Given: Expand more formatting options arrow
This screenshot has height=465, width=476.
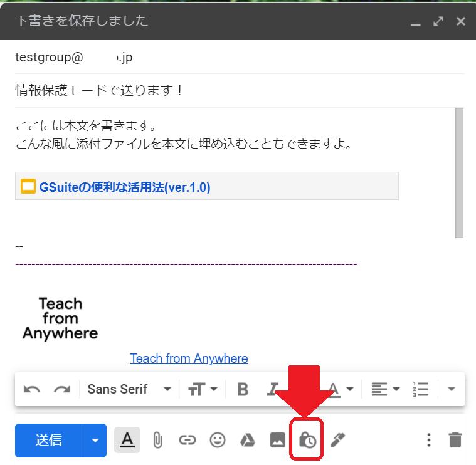Looking at the screenshot, I should 452,389.
